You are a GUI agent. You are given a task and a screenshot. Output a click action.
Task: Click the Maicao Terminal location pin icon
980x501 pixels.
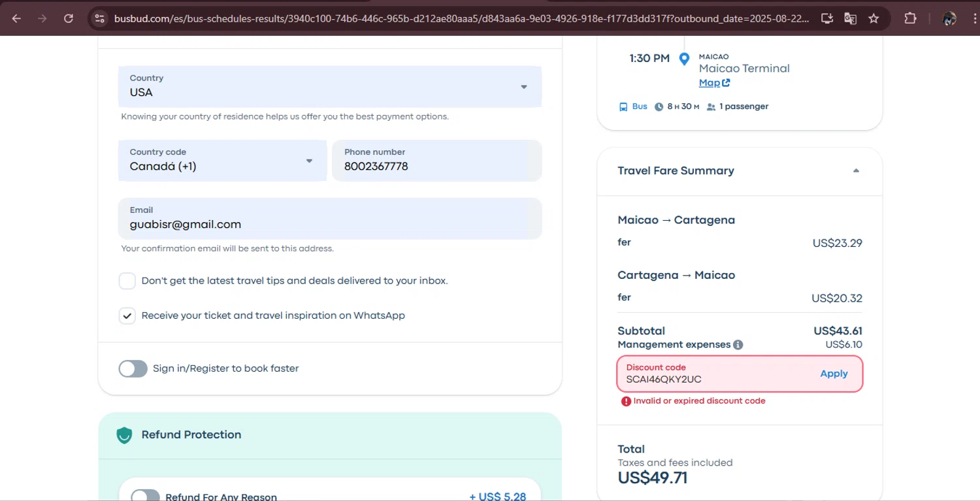point(684,59)
